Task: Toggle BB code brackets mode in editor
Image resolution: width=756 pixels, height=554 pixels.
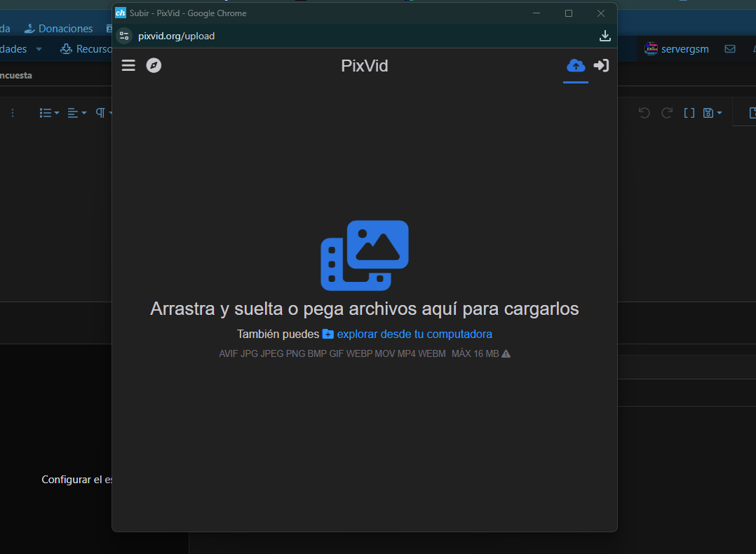Action: (689, 113)
